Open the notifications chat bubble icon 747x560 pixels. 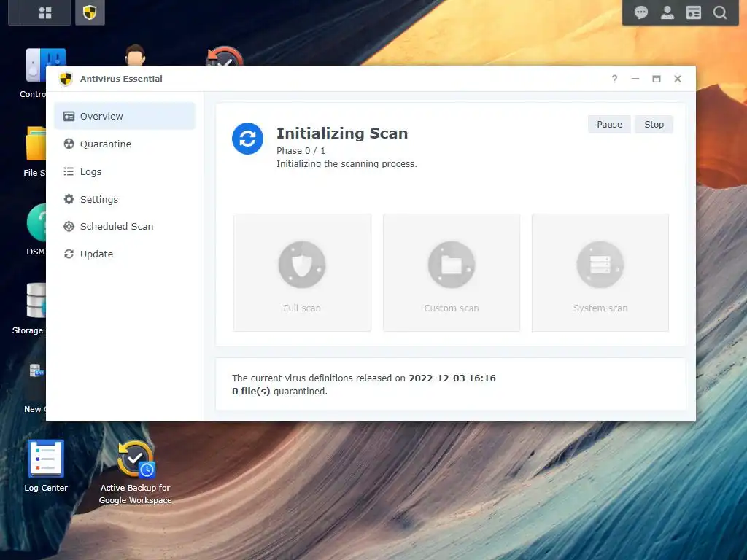click(640, 12)
